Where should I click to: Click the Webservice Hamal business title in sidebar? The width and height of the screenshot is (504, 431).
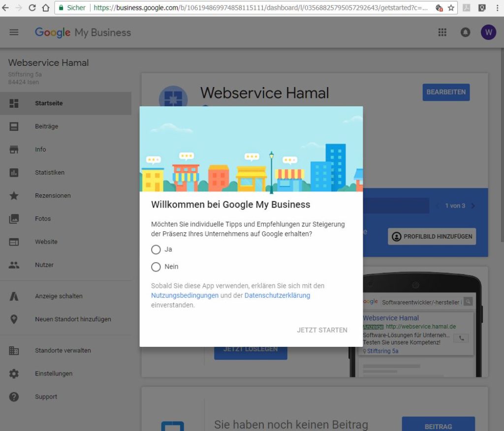pos(49,62)
